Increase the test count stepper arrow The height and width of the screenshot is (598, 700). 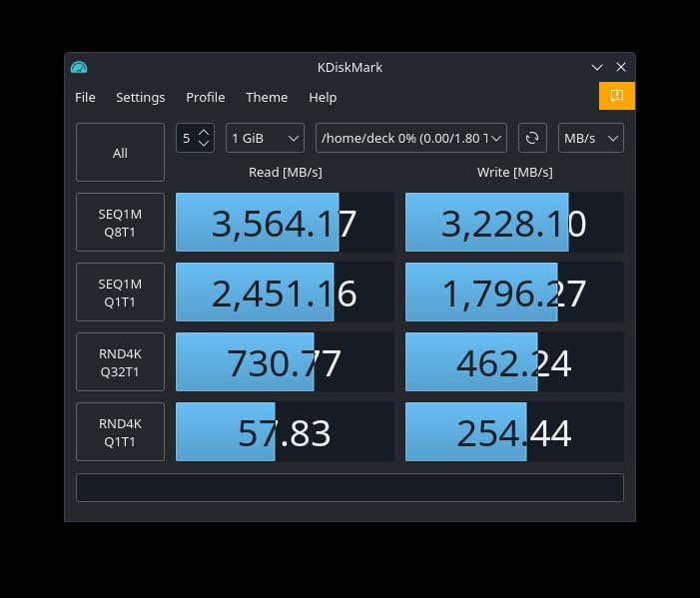204,133
